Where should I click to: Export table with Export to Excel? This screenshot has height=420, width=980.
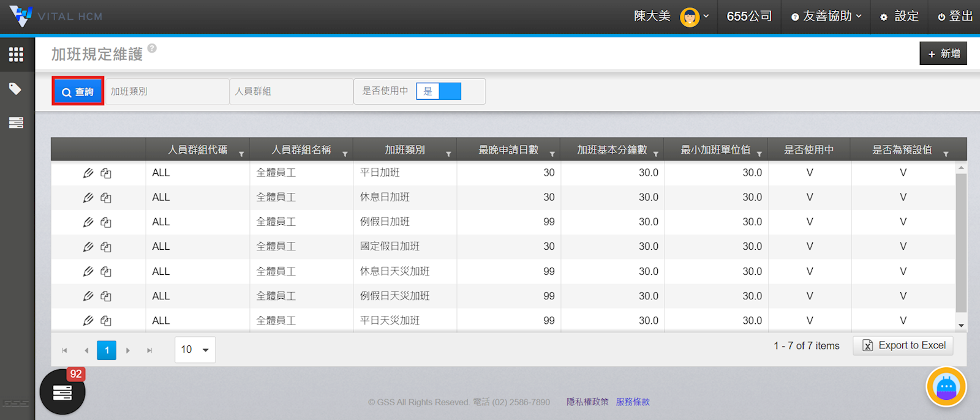[903, 345]
